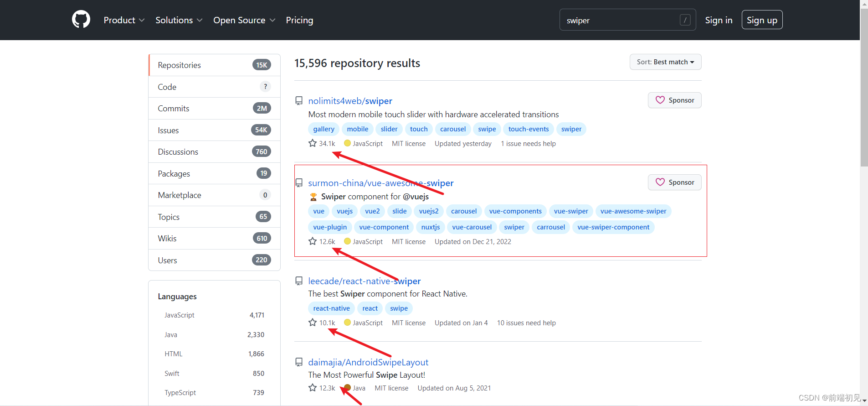Open Users results
The height and width of the screenshot is (406, 868).
point(214,260)
